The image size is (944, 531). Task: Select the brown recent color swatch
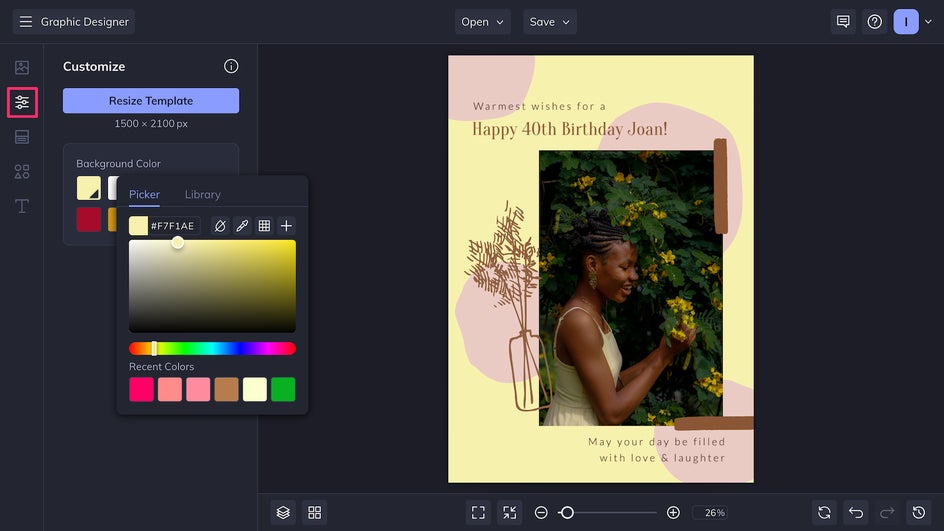[x=226, y=390]
